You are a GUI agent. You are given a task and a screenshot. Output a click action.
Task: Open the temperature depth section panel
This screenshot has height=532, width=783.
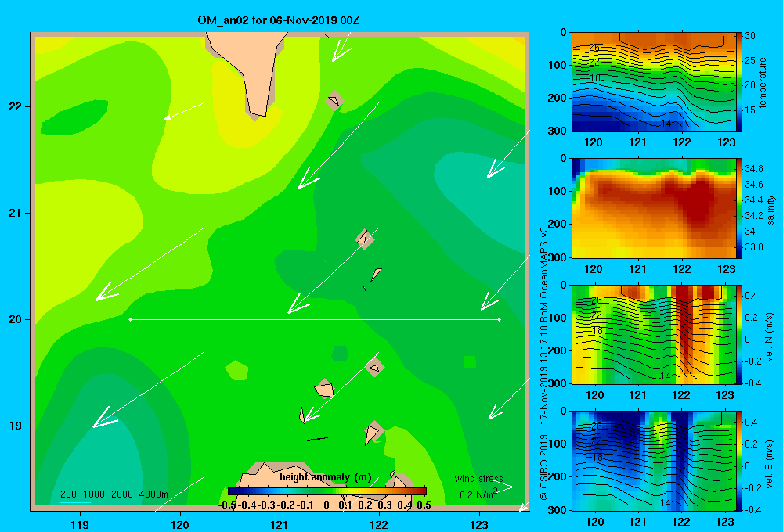click(654, 82)
